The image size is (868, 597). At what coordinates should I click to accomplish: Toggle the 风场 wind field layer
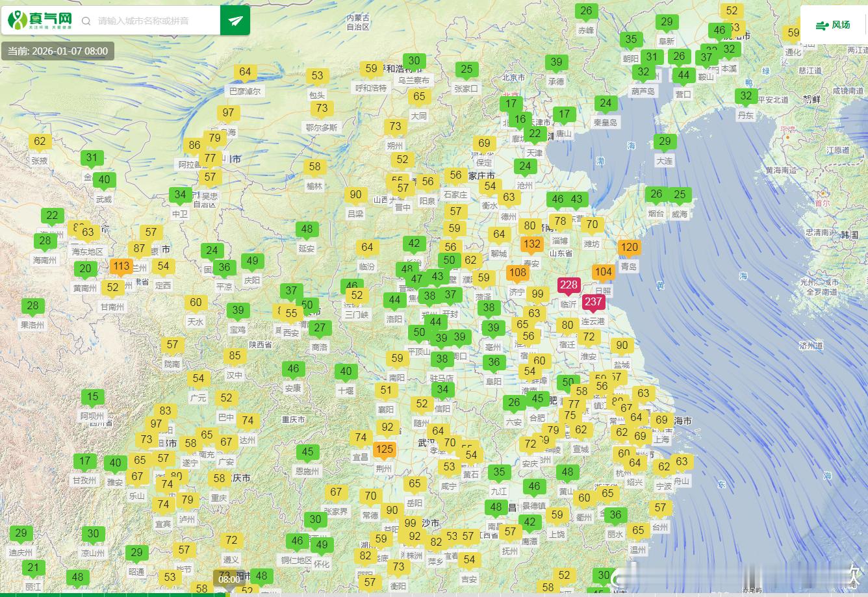[x=833, y=25]
